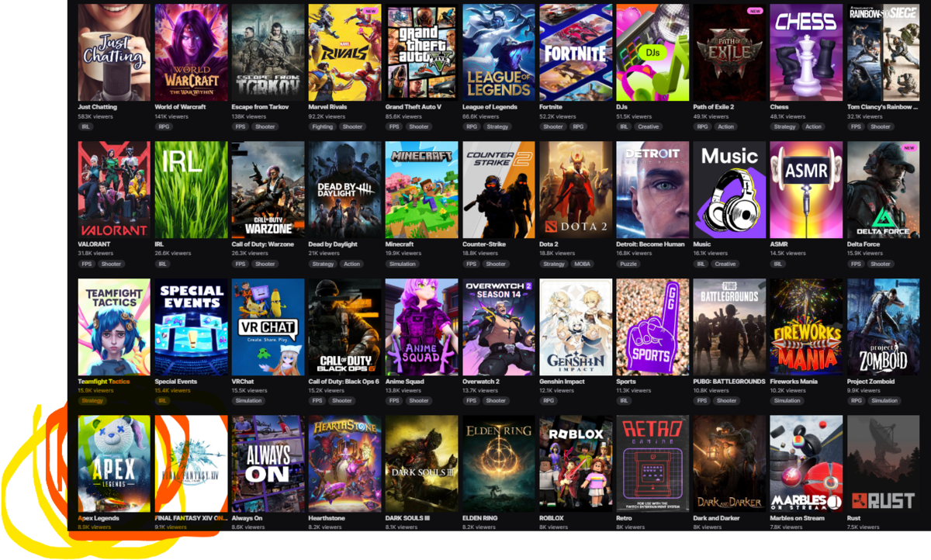Select the VALORANT cover art
931x560 pixels.
114,189
